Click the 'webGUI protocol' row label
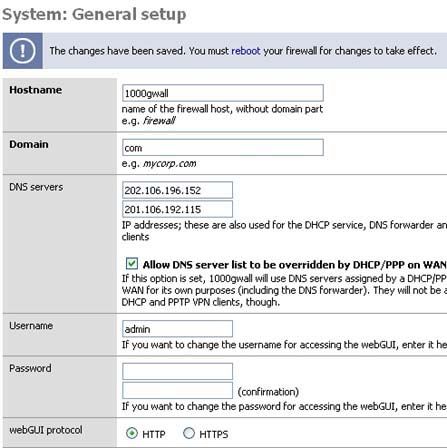Viewport: 447px width, 448px height. (46, 430)
